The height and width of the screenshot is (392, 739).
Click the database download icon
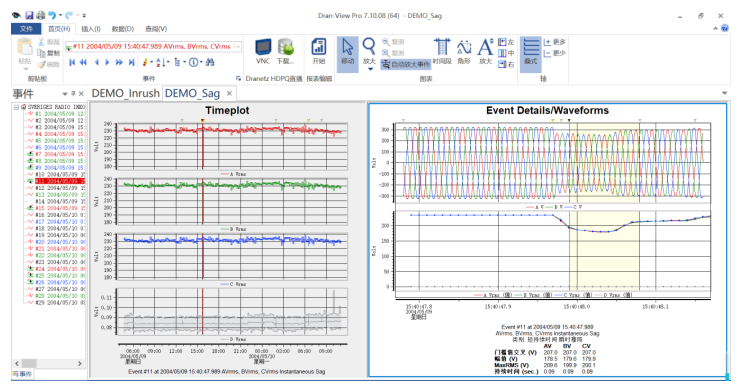[285, 52]
